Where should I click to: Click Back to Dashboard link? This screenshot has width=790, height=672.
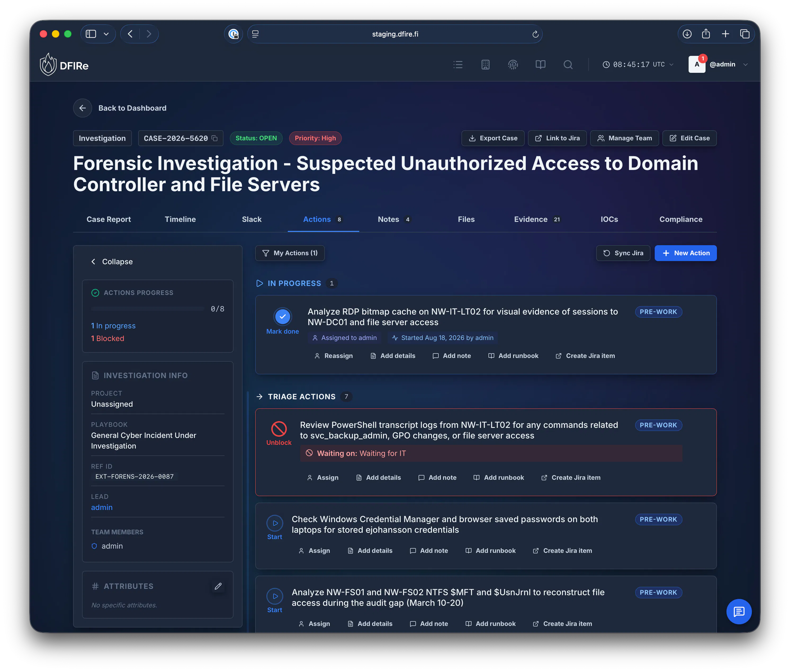(x=132, y=108)
